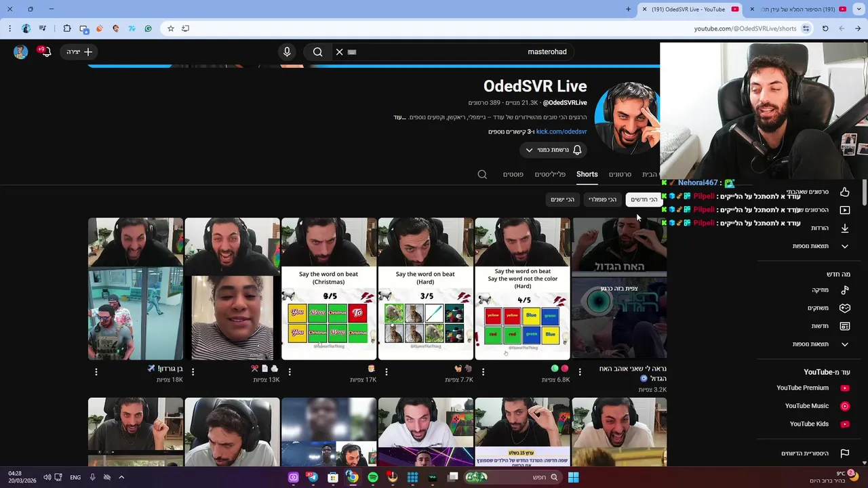Viewport: 868px width, 488px height.
Task: Open options menu for the 17K views short
Action: tap(290, 372)
